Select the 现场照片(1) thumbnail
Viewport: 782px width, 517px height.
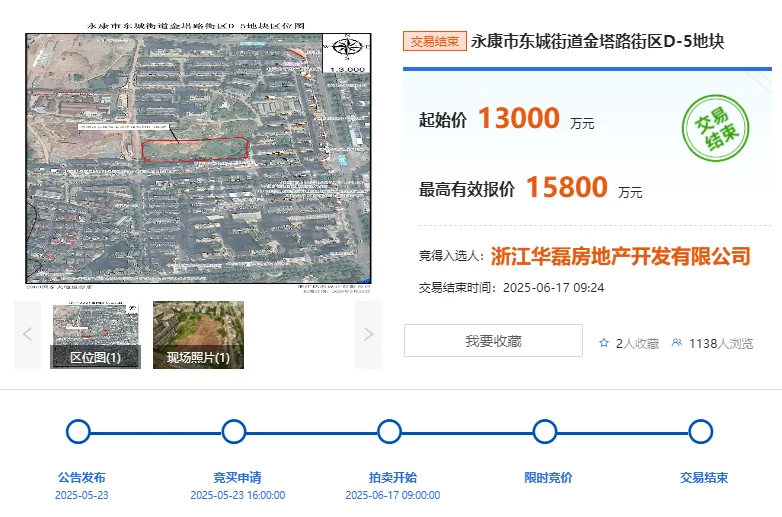coord(198,335)
